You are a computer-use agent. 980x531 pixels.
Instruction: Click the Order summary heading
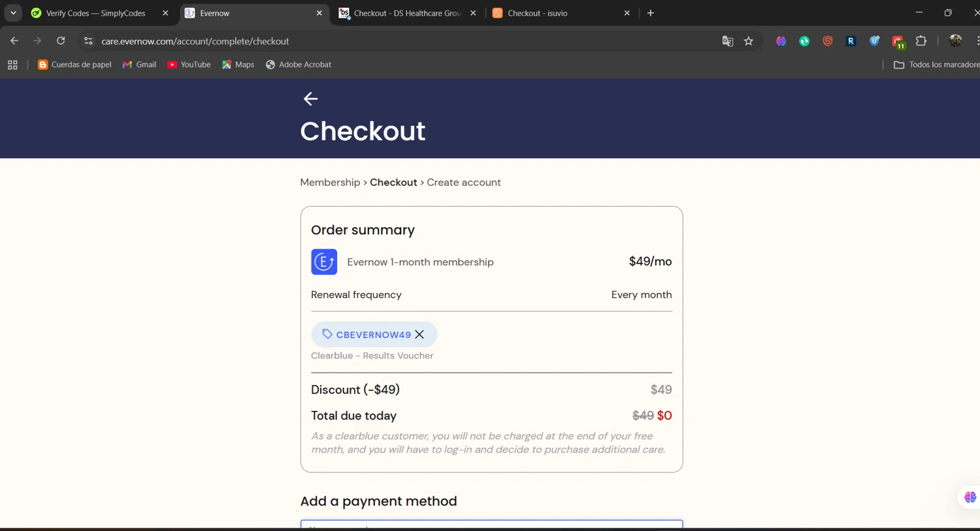363,230
